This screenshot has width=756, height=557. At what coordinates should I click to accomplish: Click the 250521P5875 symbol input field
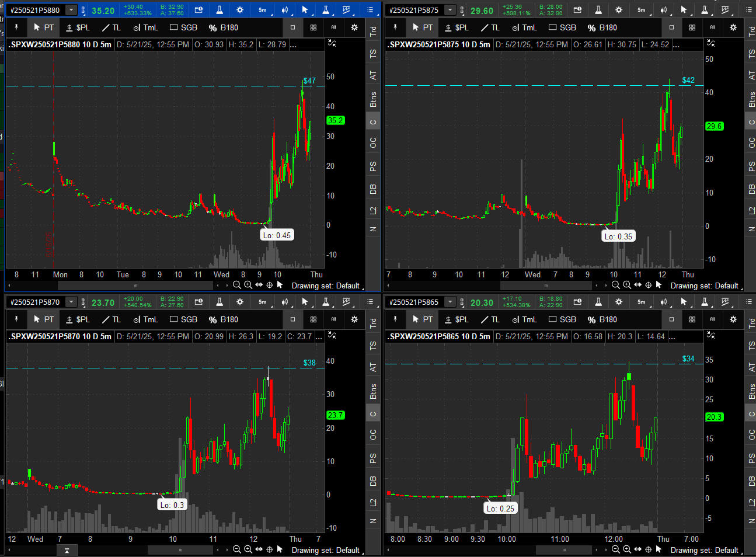(x=414, y=10)
